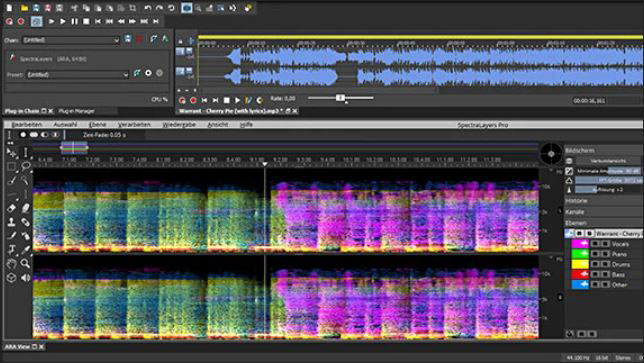Viewport: 644px width, 363px height.
Task: Create a new file with the blank-page icon
Action: click(x=9, y=8)
